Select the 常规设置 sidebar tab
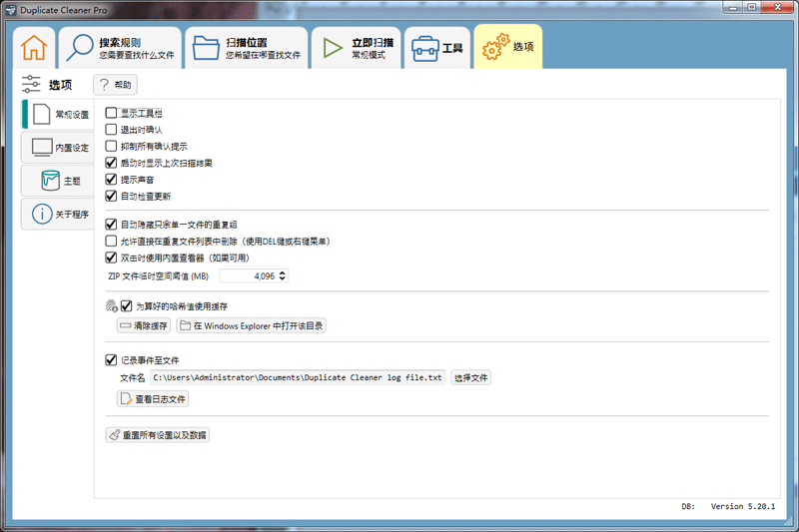 tap(58, 114)
